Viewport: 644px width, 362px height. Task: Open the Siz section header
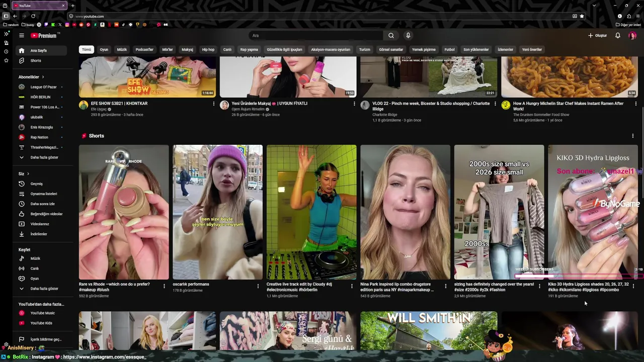[x=24, y=174]
